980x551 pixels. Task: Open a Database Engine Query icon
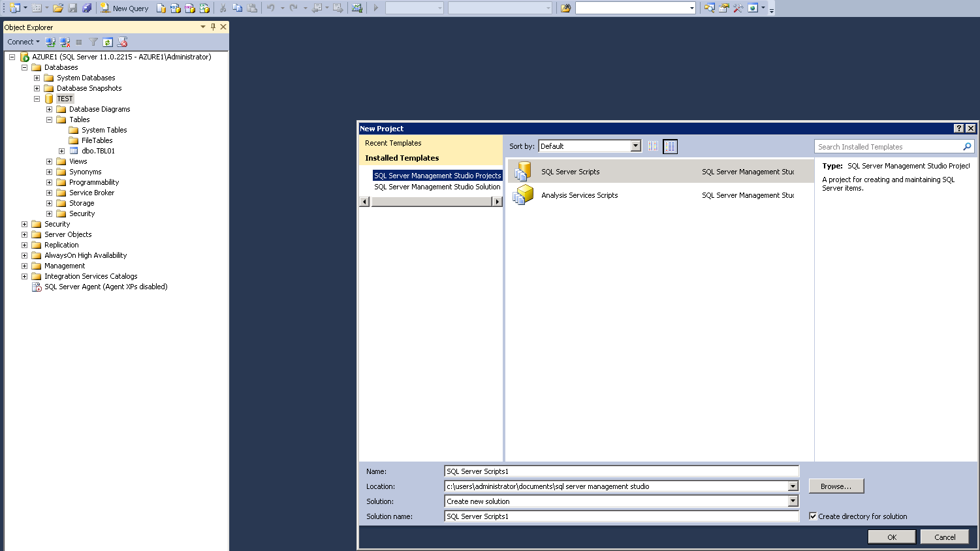pyautogui.click(x=161, y=8)
